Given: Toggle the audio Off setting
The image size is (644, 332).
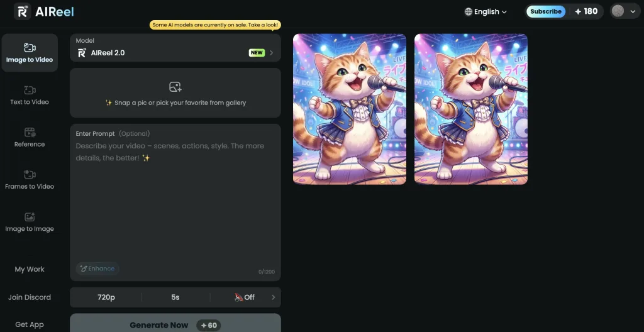Looking at the screenshot, I should [x=245, y=297].
